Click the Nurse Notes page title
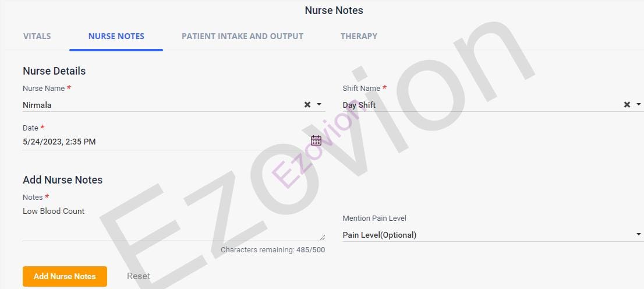The height and width of the screenshot is (289, 644). pyautogui.click(x=334, y=10)
